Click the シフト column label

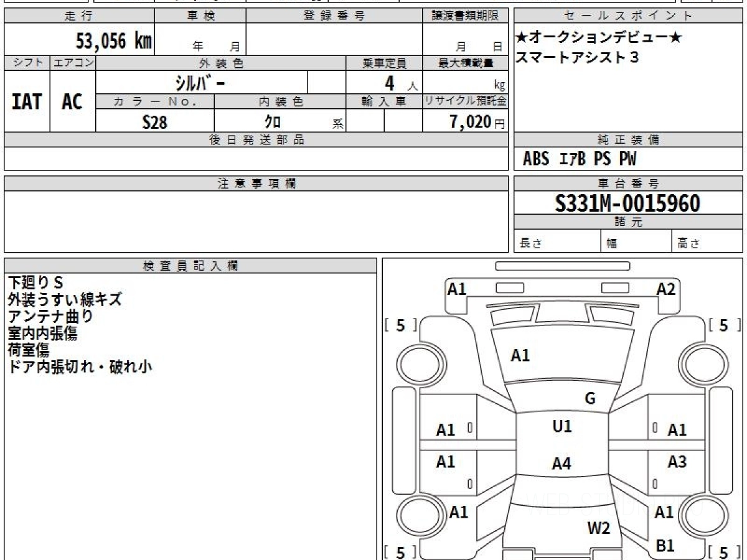(x=27, y=63)
